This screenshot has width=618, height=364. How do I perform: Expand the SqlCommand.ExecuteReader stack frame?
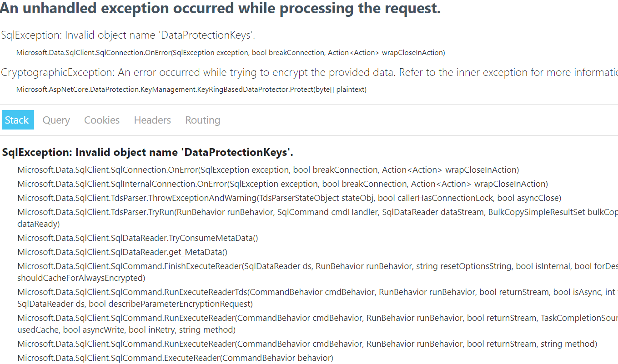(x=174, y=358)
